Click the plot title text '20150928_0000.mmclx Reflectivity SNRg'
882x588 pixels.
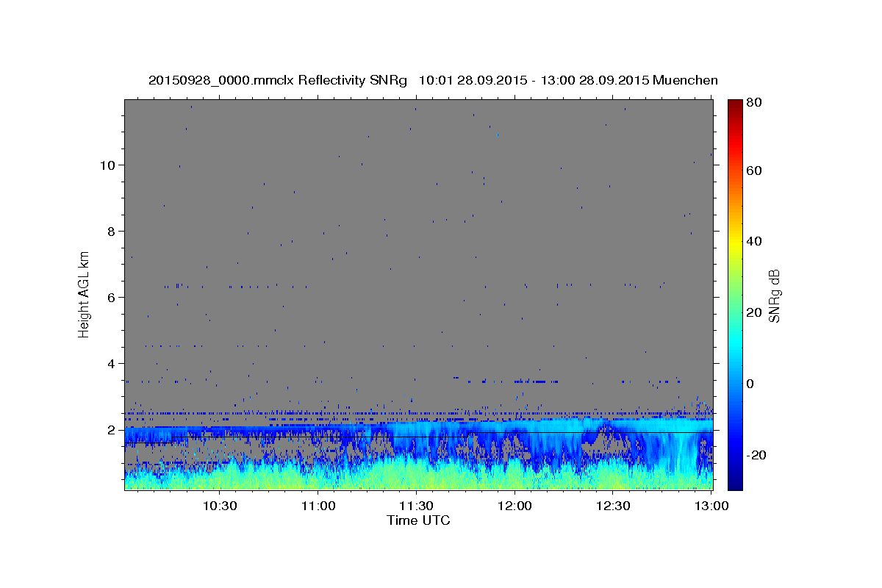click(278, 81)
